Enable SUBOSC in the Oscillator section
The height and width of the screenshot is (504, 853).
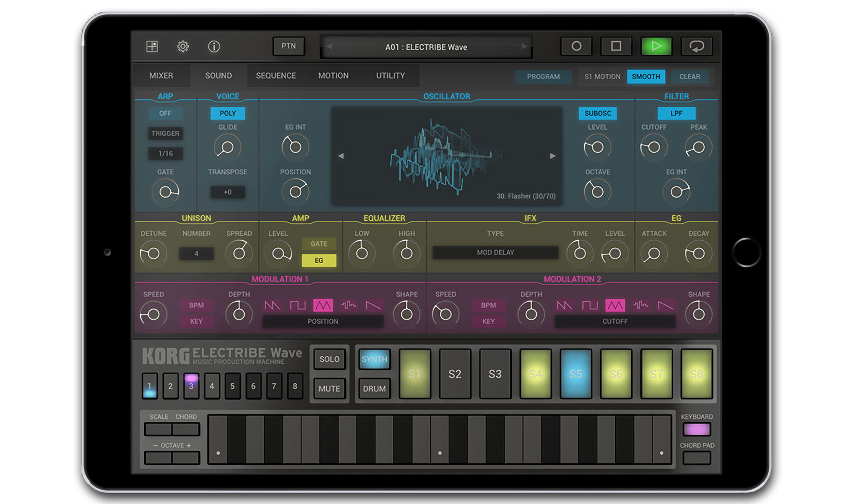click(597, 113)
